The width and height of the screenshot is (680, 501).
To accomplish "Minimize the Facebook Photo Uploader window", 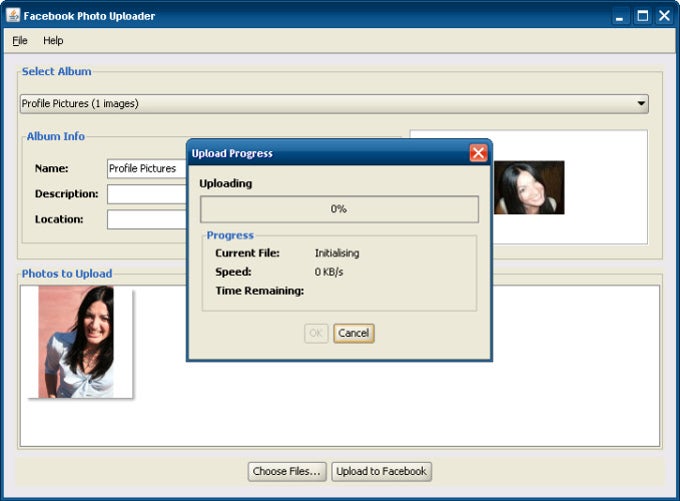I will coord(619,16).
